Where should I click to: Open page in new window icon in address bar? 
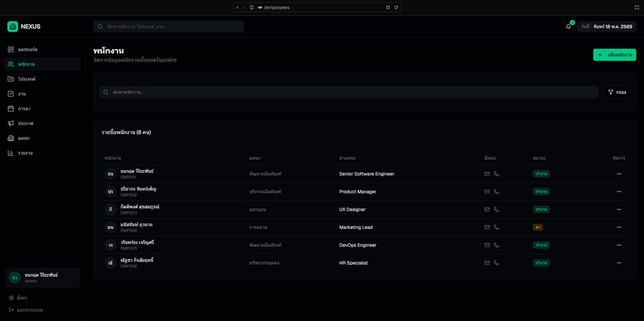coord(388,7)
